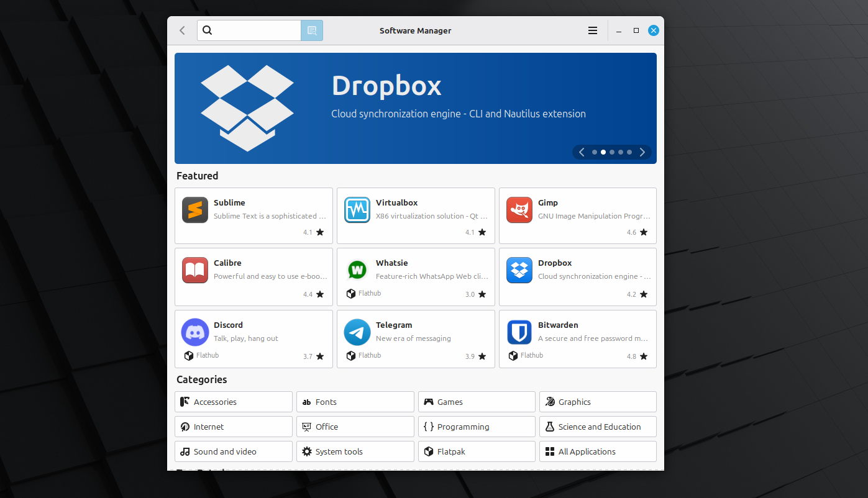The width and height of the screenshot is (868, 498).
Task: Open the hamburger menu
Action: pos(593,30)
